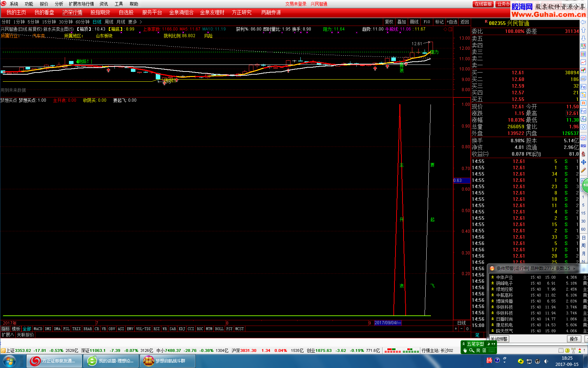Open the 系统 menu

(14, 4)
